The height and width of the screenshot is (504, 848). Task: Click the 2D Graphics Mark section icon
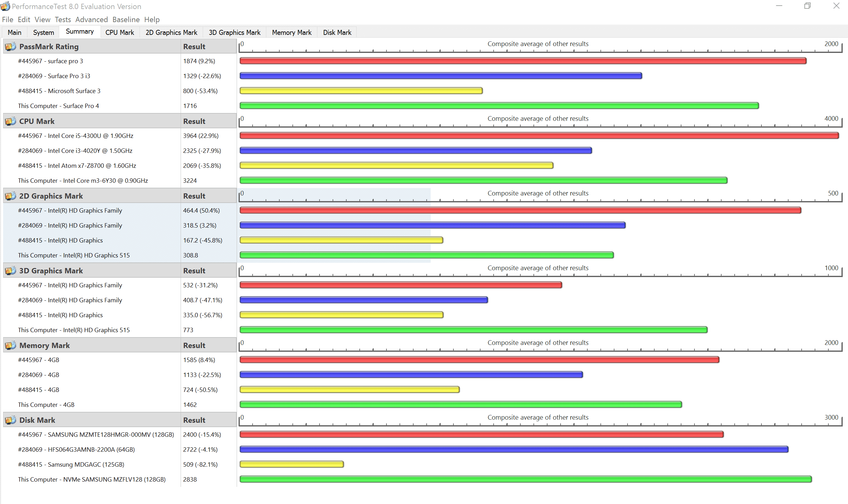(11, 196)
